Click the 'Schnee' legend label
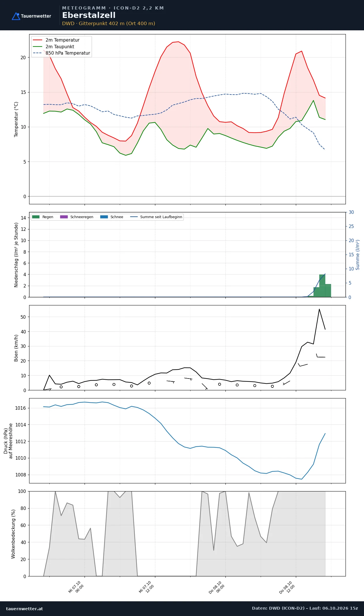This screenshot has height=616, width=364. 117,217
